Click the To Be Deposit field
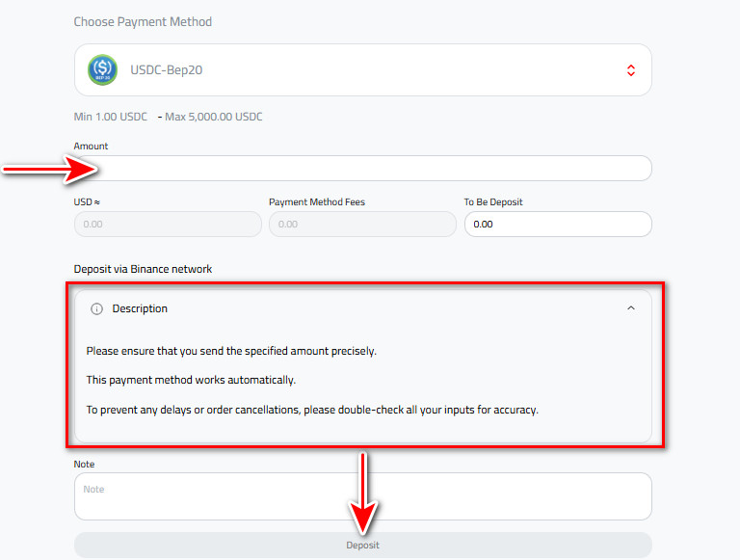This screenshot has height=560, width=740. [558, 224]
